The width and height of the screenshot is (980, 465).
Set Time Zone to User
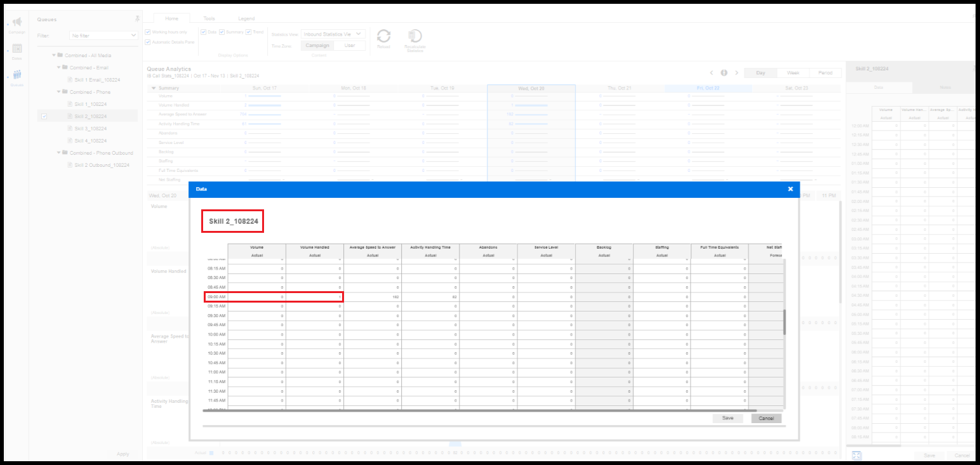coord(350,46)
